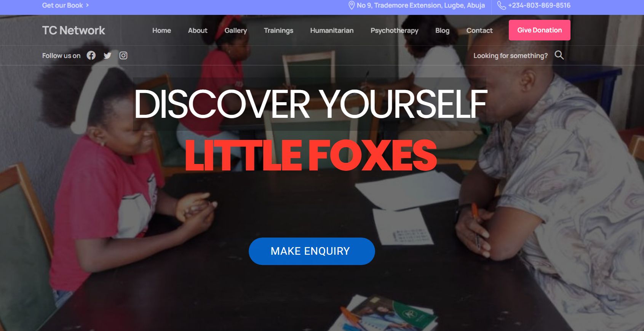Open the Trainings menu
The height and width of the screenshot is (331, 644).
278,31
